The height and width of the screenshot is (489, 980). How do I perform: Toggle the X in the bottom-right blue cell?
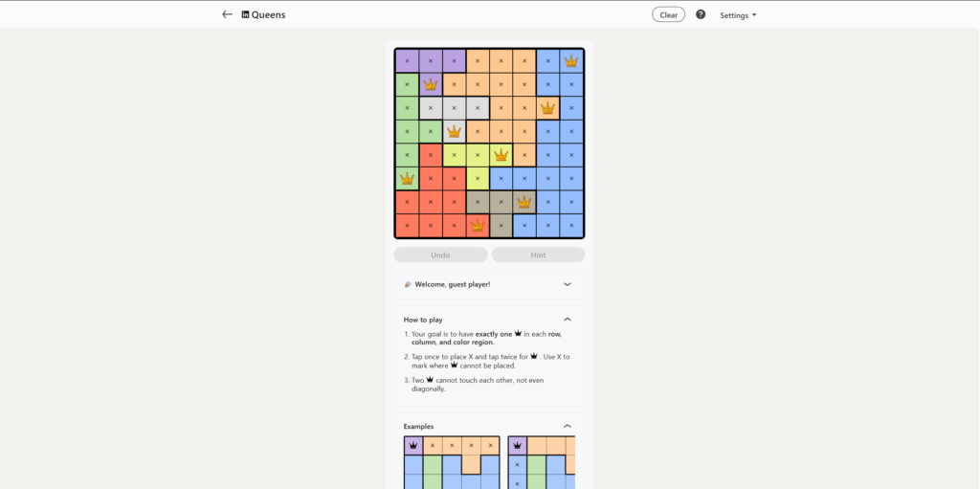(571, 226)
